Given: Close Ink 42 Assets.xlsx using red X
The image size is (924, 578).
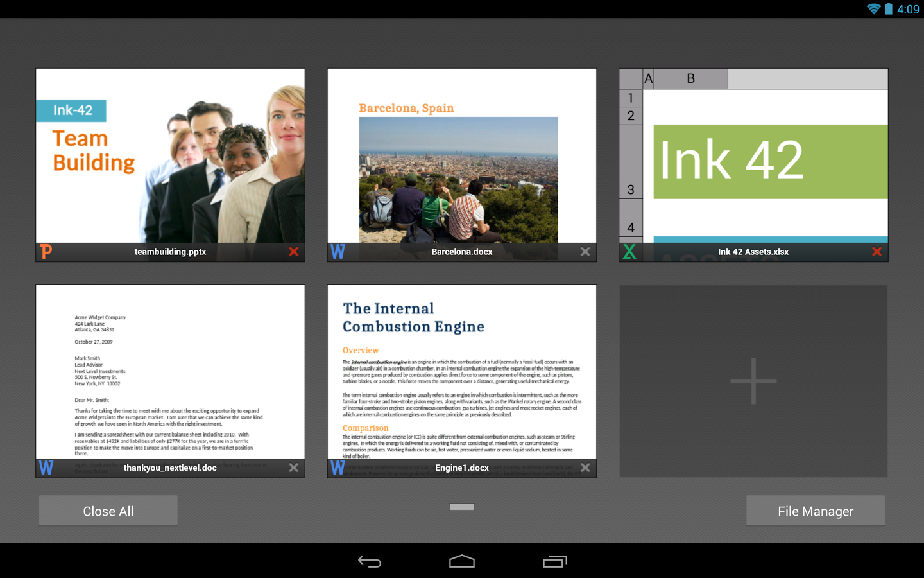Looking at the screenshot, I should coord(877,252).
